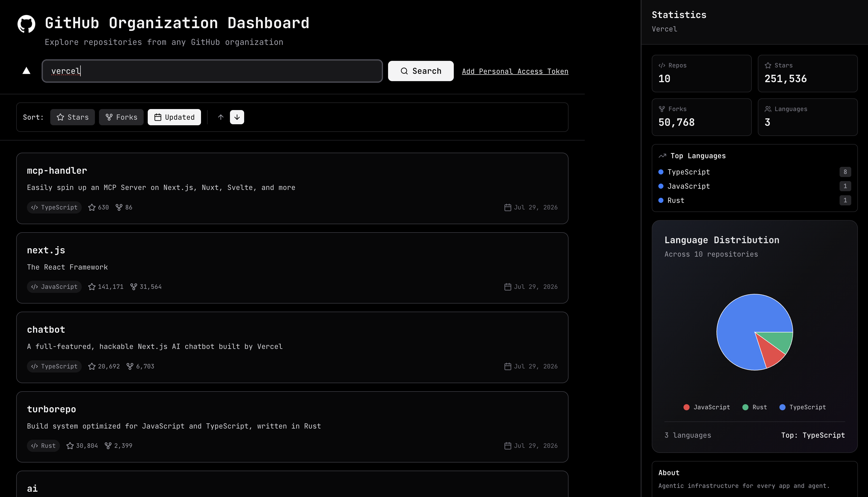Click the star icon beside 141,171
Image resolution: width=868 pixels, height=497 pixels.
pos(92,287)
